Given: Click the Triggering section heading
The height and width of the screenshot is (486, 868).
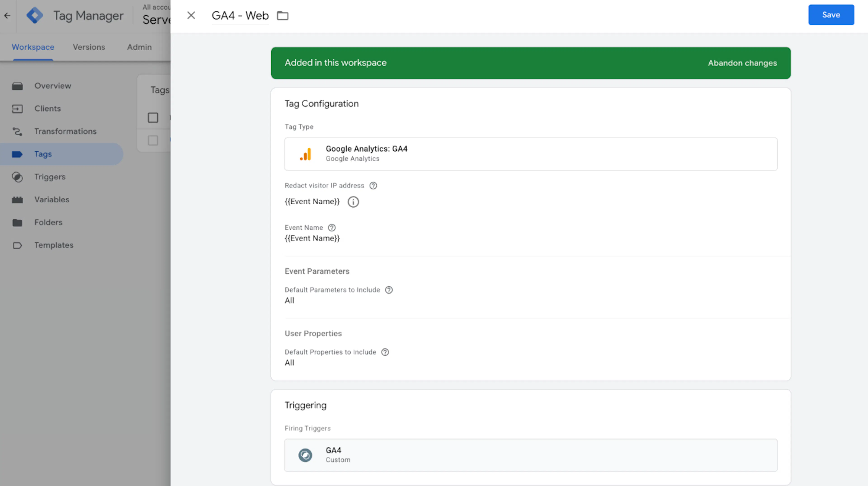Looking at the screenshot, I should [x=305, y=405].
